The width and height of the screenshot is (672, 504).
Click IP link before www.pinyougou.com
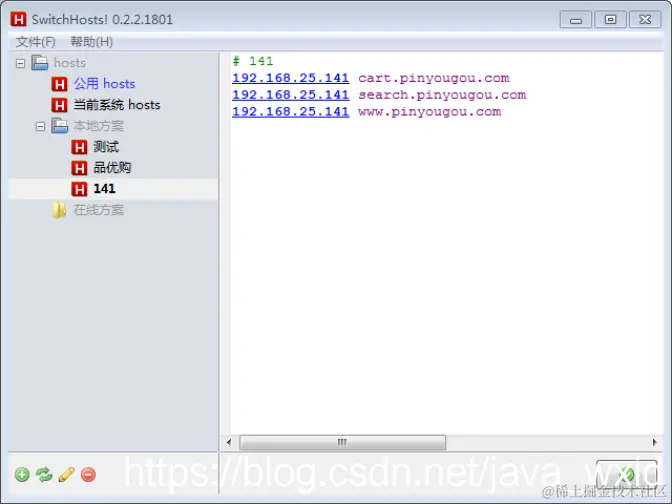coord(291,111)
